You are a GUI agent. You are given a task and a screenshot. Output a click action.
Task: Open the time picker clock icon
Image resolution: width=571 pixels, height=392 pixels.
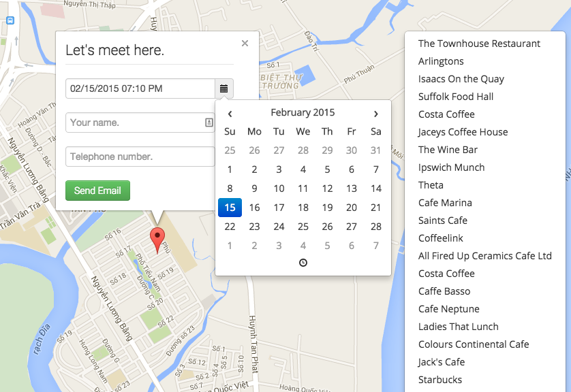(303, 263)
